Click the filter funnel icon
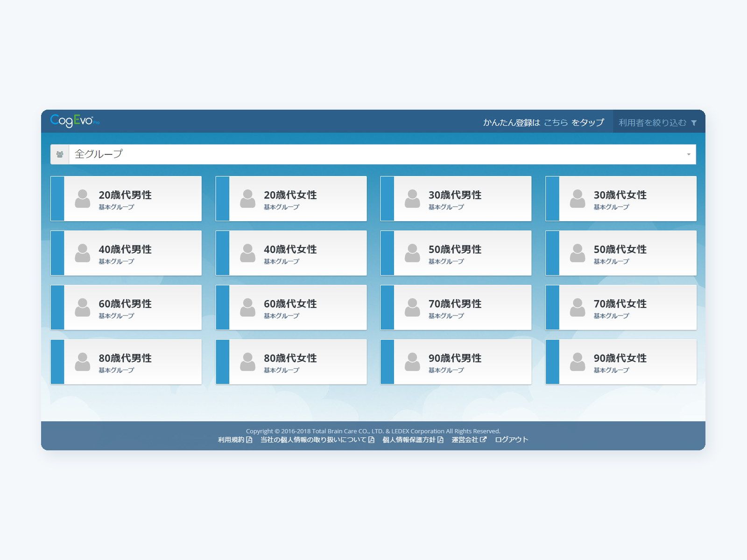This screenshot has height=560, width=747. click(x=694, y=123)
